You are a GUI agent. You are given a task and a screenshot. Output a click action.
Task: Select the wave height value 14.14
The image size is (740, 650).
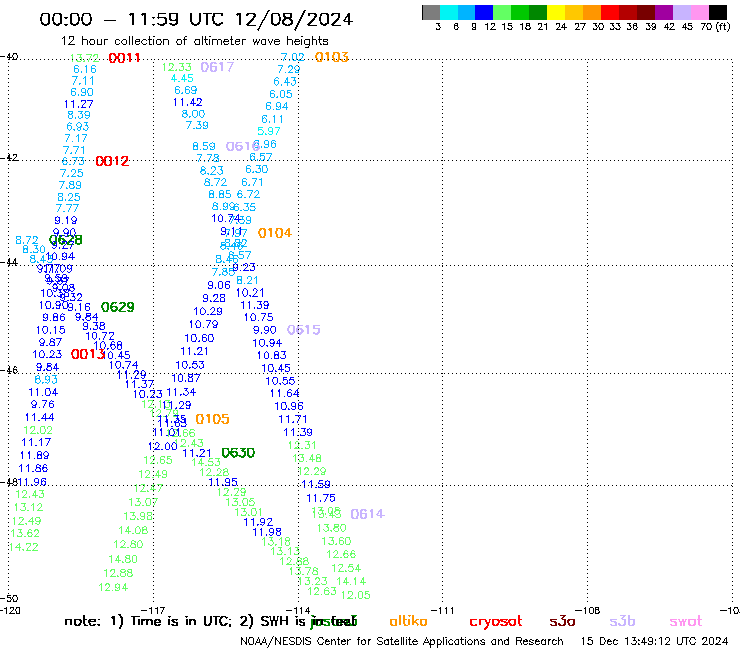click(351, 581)
